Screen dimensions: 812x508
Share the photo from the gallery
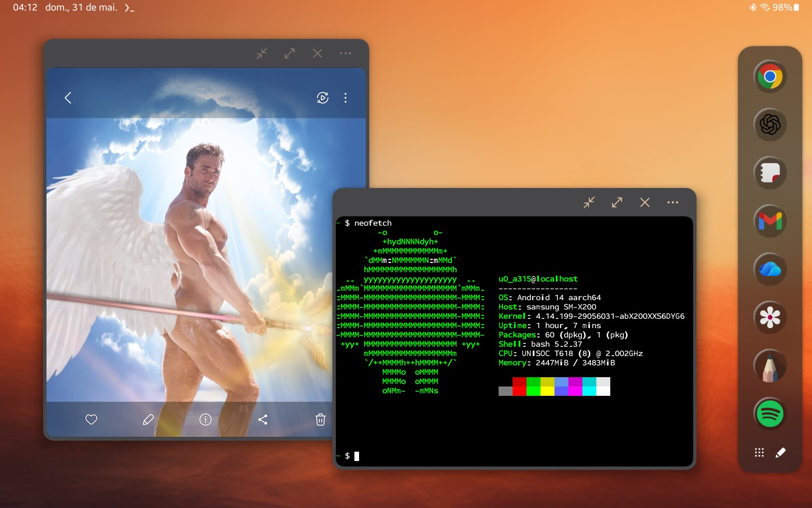tap(263, 420)
